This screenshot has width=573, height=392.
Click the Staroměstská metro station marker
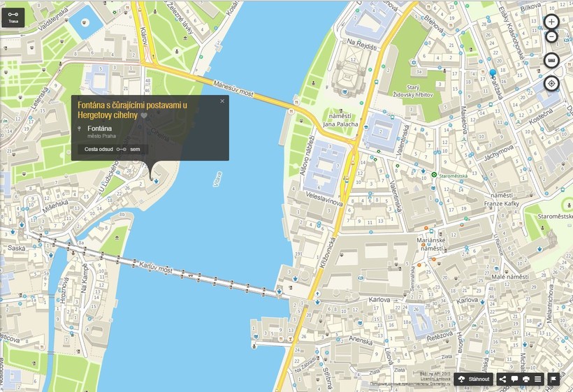tap(434, 175)
